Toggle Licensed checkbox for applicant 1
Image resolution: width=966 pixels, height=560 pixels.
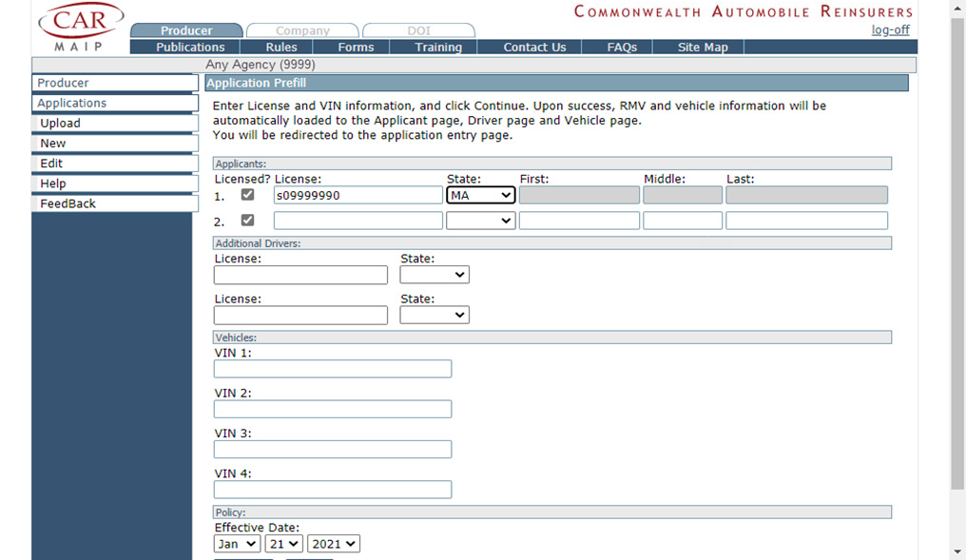click(248, 195)
